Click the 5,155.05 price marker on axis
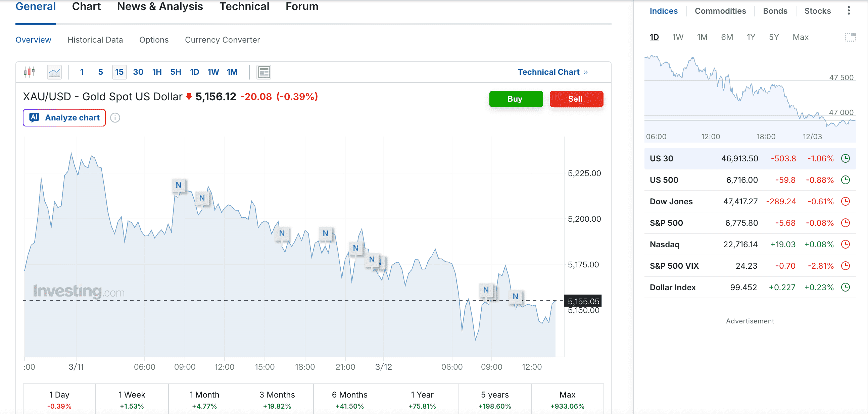868x414 pixels. [x=583, y=301]
